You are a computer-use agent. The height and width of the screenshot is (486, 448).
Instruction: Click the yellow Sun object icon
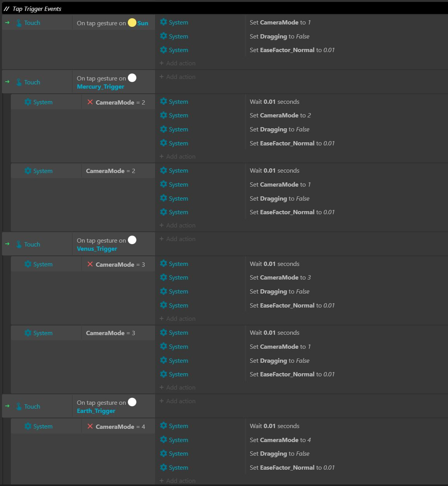click(x=132, y=23)
